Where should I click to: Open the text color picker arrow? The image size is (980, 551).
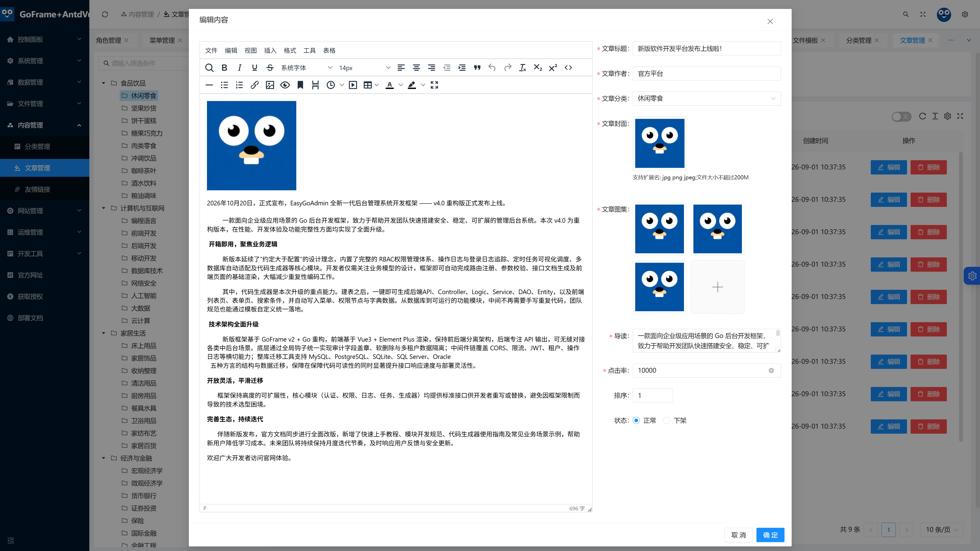tap(401, 85)
